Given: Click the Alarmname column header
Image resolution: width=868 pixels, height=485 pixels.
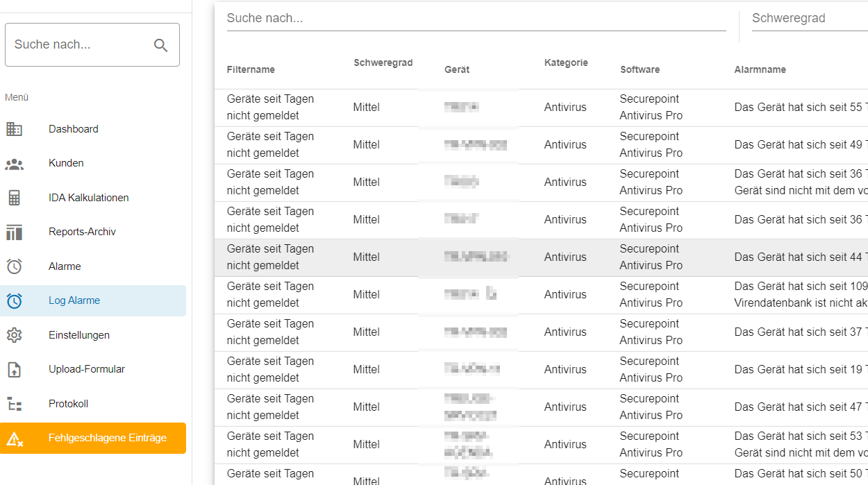Looking at the screenshot, I should pyautogui.click(x=760, y=69).
